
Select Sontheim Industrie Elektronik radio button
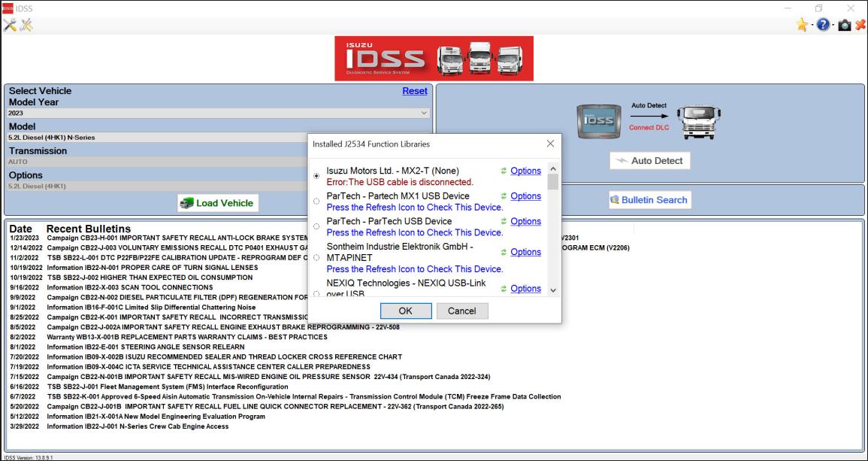(316, 258)
